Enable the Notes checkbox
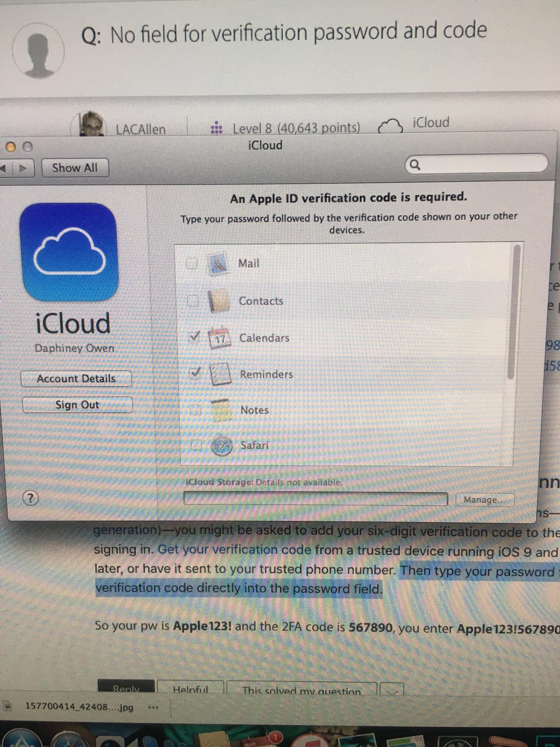 pyautogui.click(x=195, y=410)
